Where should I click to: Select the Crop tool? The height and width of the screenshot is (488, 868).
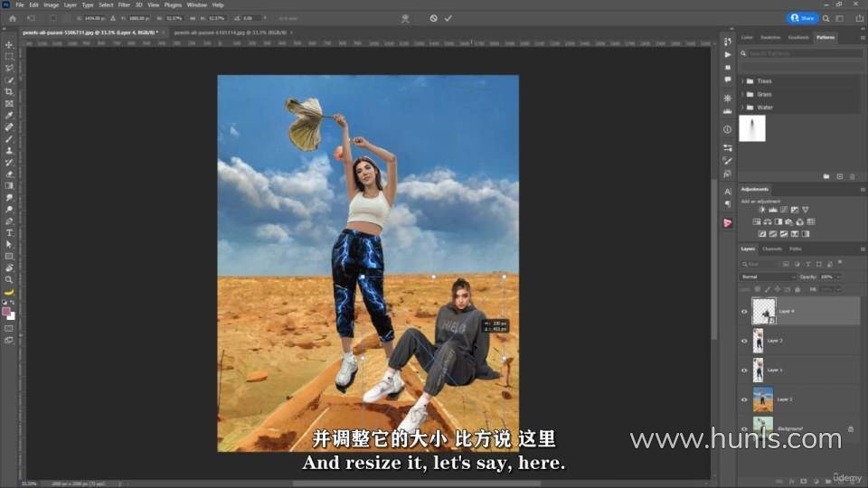click(9, 92)
